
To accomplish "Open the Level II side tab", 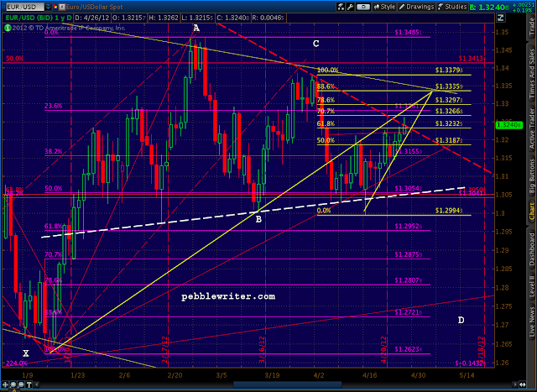I will (x=532, y=287).
